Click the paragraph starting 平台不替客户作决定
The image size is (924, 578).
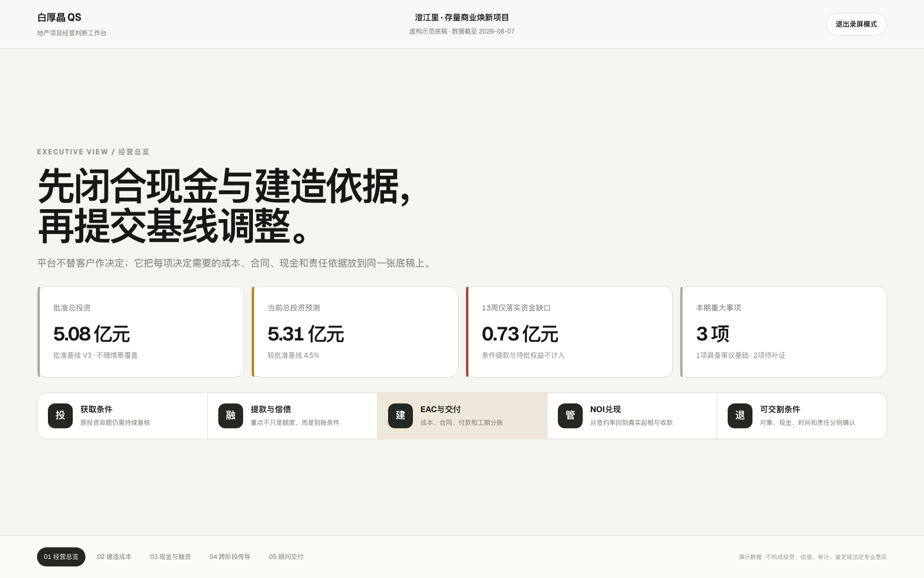pyautogui.click(x=236, y=263)
